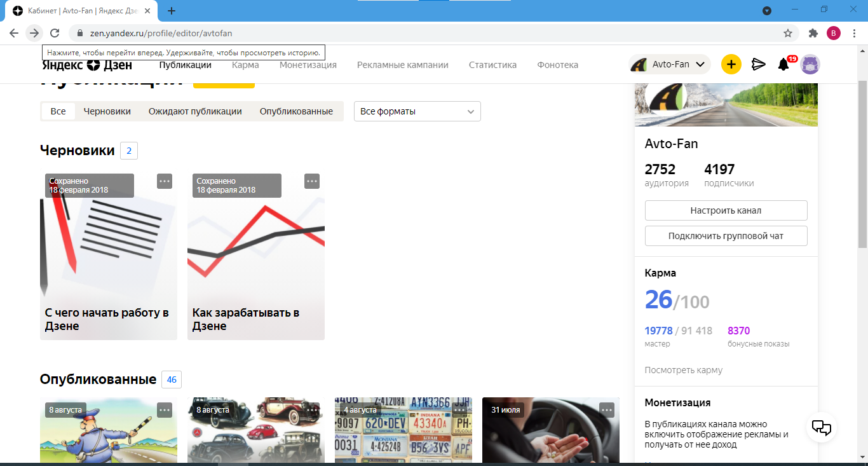Open the Карма navigation item
This screenshot has width=868, height=466.
[x=245, y=65]
